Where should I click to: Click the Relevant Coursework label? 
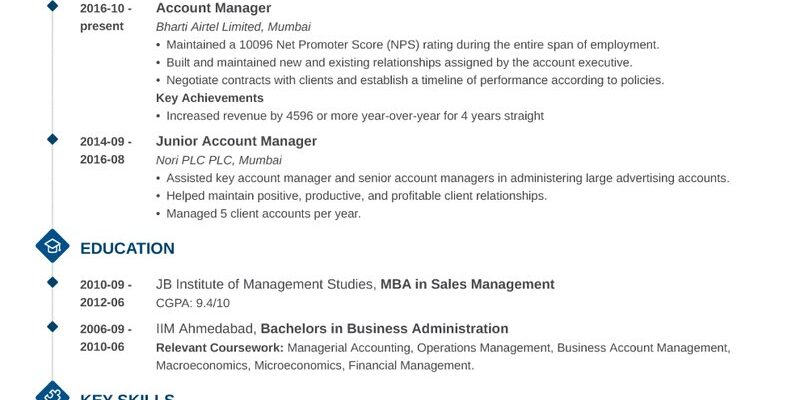click(219, 348)
